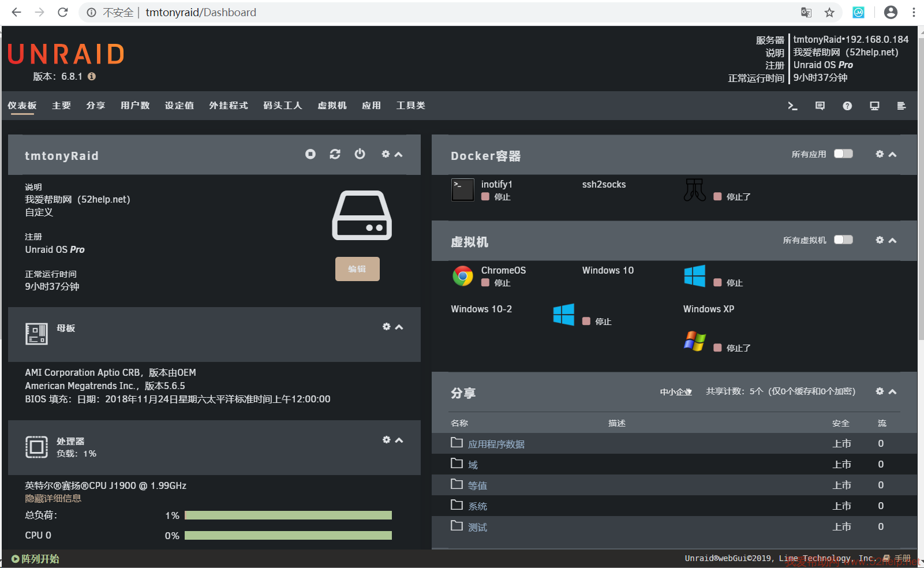Open the feedback icon in navigation bar
The image size is (924, 568).
tap(820, 106)
